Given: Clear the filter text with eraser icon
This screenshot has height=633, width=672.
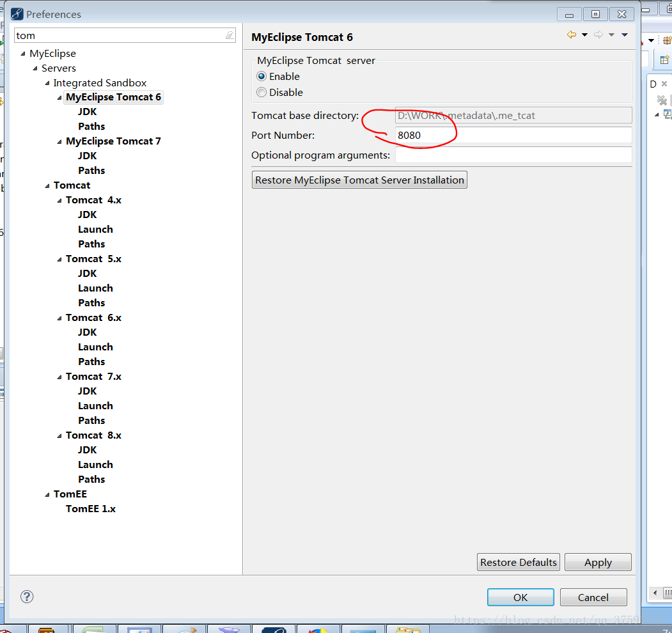Looking at the screenshot, I should pyautogui.click(x=230, y=35).
